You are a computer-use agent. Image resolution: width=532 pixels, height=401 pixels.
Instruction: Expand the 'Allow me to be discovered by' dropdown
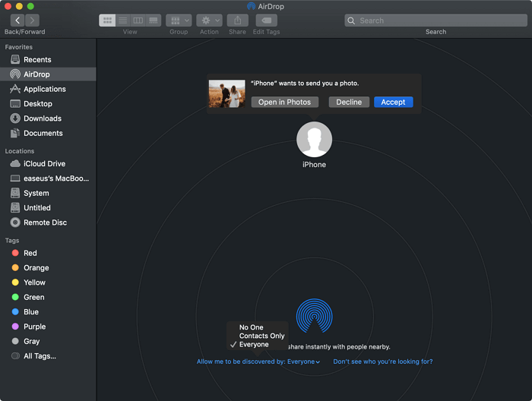coord(258,362)
